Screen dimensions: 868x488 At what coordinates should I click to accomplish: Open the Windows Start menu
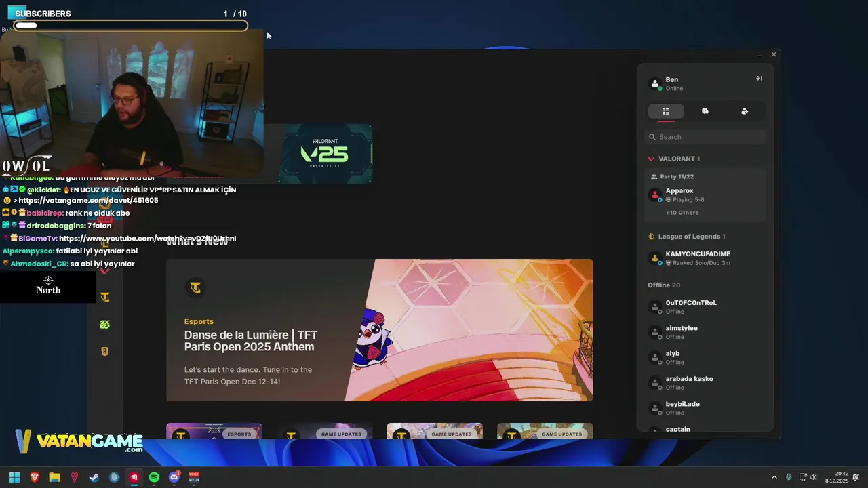click(14, 477)
